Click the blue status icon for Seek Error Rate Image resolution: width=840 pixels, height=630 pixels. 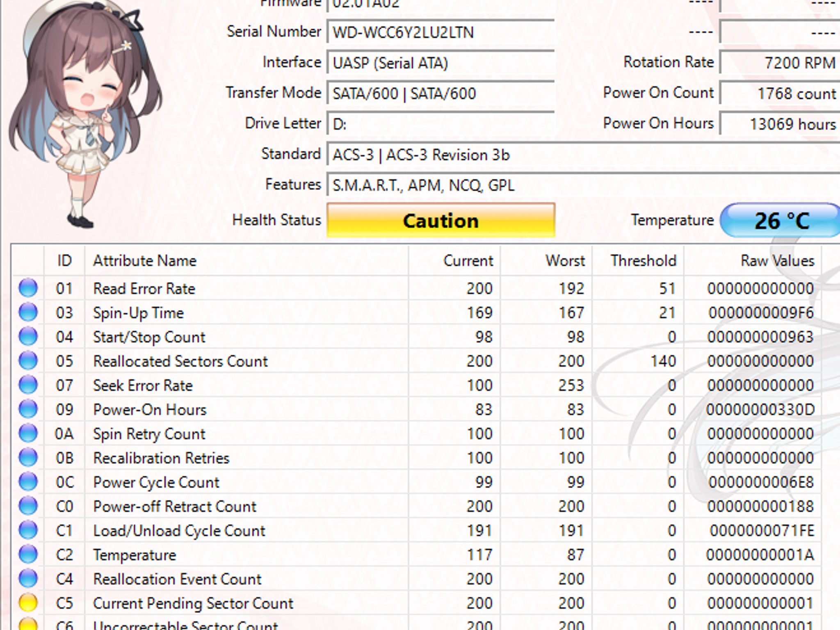point(28,385)
